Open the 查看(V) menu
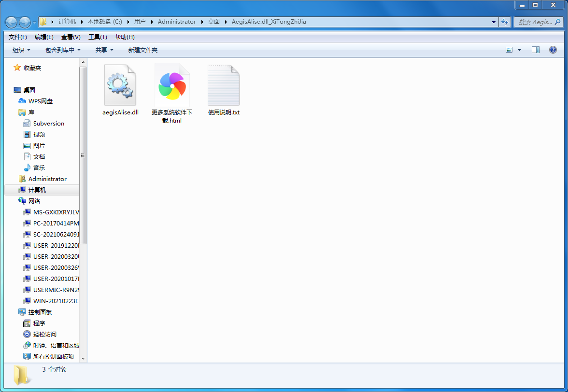The width and height of the screenshot is (568, 392). pos(71,37)
